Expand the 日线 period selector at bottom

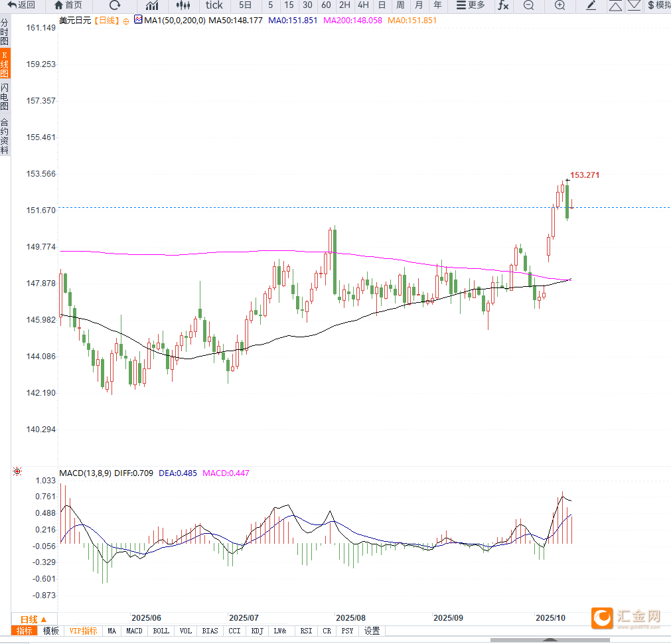(x=33, y=619)
